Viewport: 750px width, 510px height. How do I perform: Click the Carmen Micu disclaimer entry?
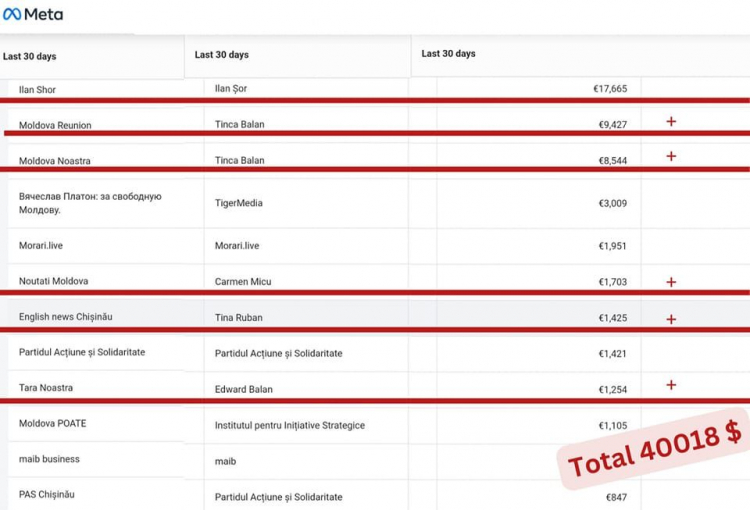243,282
